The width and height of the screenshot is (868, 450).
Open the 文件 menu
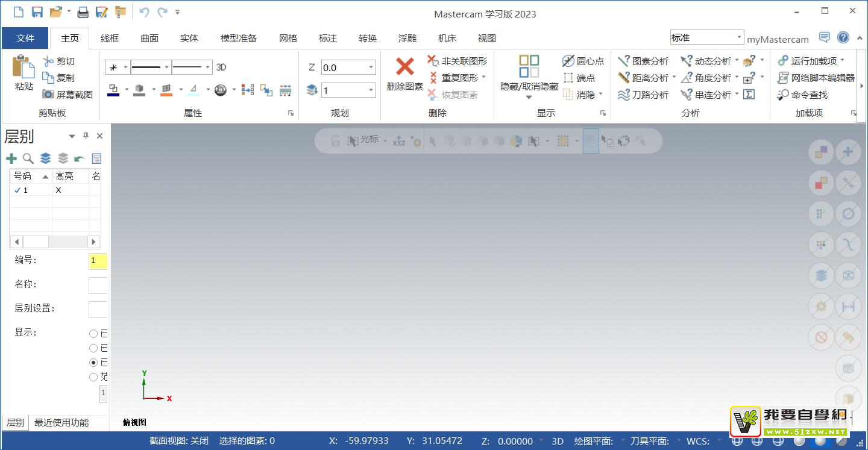click(25, 38)
